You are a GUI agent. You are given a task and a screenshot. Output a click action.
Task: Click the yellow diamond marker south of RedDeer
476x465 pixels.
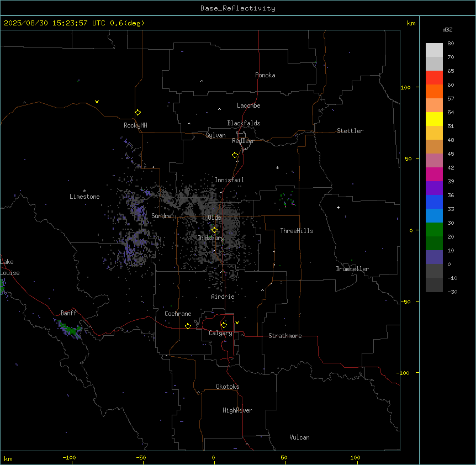click(x=235, y=155)
